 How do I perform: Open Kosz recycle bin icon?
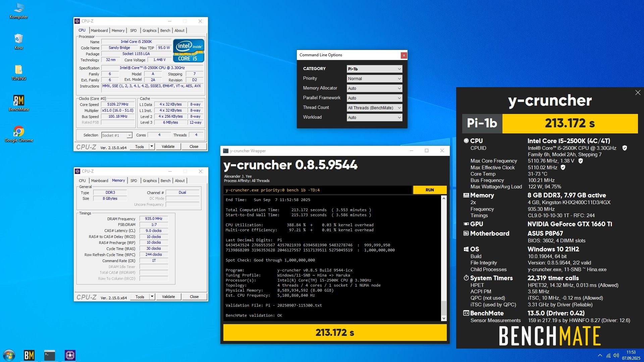pos(18,39)
